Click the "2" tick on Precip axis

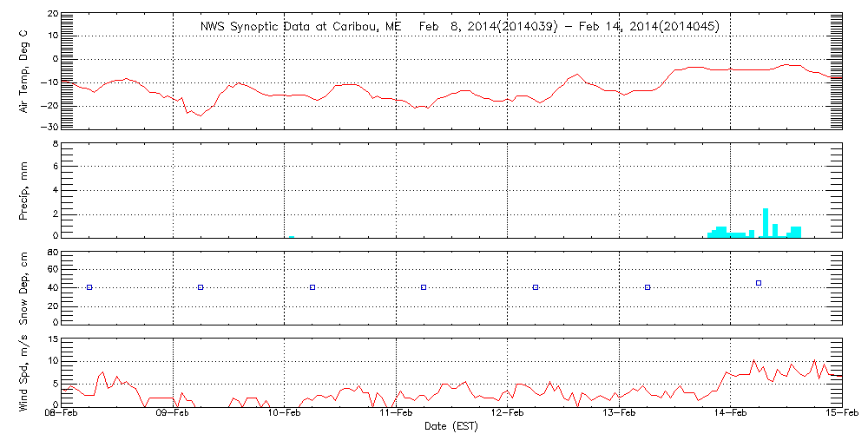tap(54, 214)
